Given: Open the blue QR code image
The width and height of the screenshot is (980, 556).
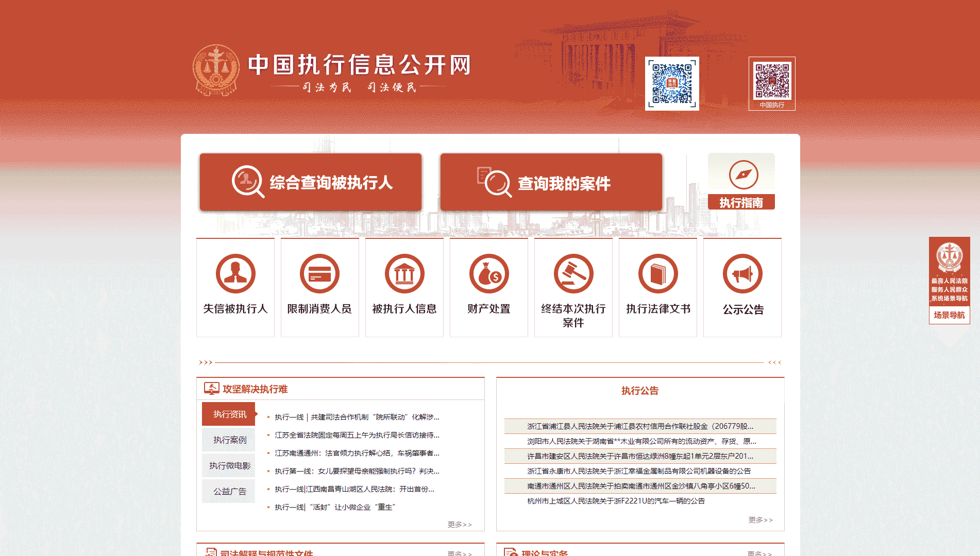Looking at the screenshot, I should tap(672, 83).
